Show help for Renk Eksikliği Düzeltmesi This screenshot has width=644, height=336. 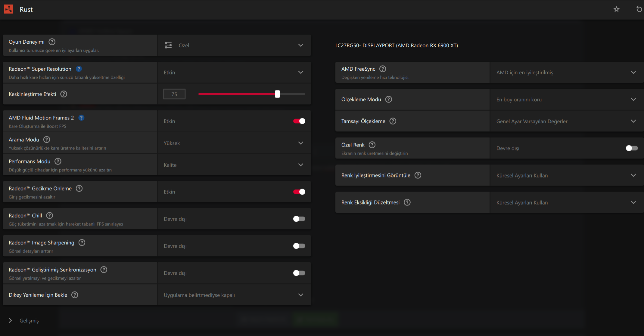click(x=407, y=202)
